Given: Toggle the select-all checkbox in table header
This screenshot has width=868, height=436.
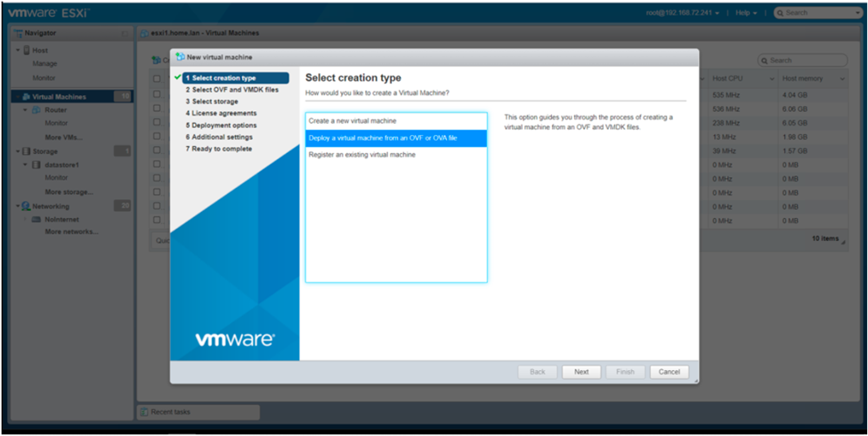Looking at the screenshot, I should (157, 79).
